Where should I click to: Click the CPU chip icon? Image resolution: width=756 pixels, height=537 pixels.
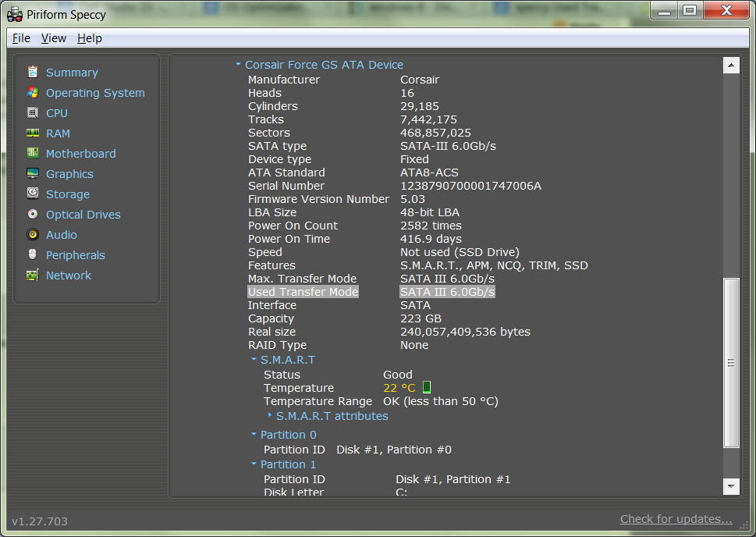pyautogui.click(x=32, y=112)
